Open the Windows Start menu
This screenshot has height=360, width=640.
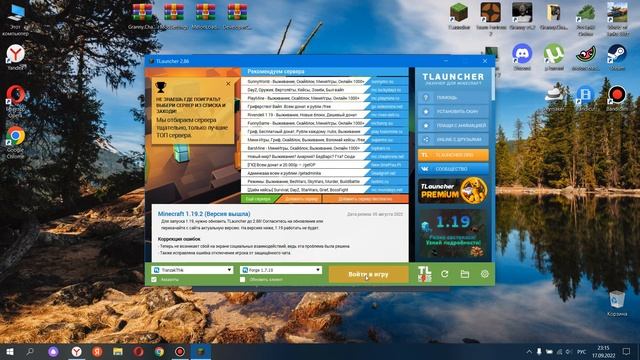[10, 351]
